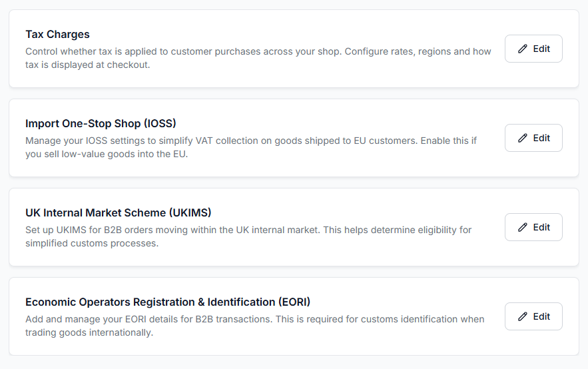Click the Economic Operators Registration & Identification title

pyautogui.click(x=168, y=302)
